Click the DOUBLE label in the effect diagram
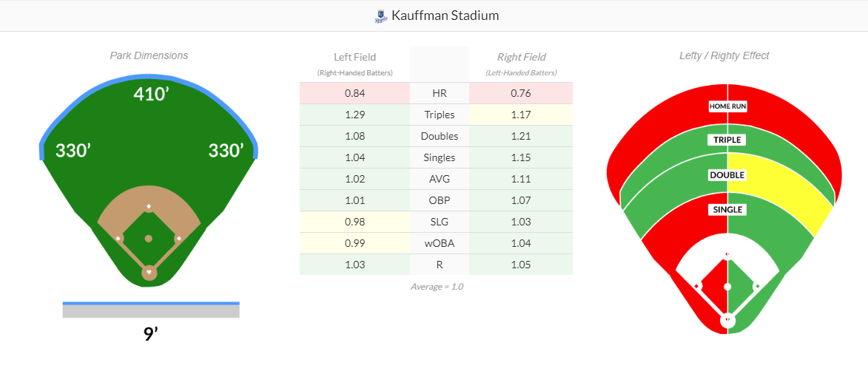Viewport: 868px width, 371px height. click(x=727, y=175)
